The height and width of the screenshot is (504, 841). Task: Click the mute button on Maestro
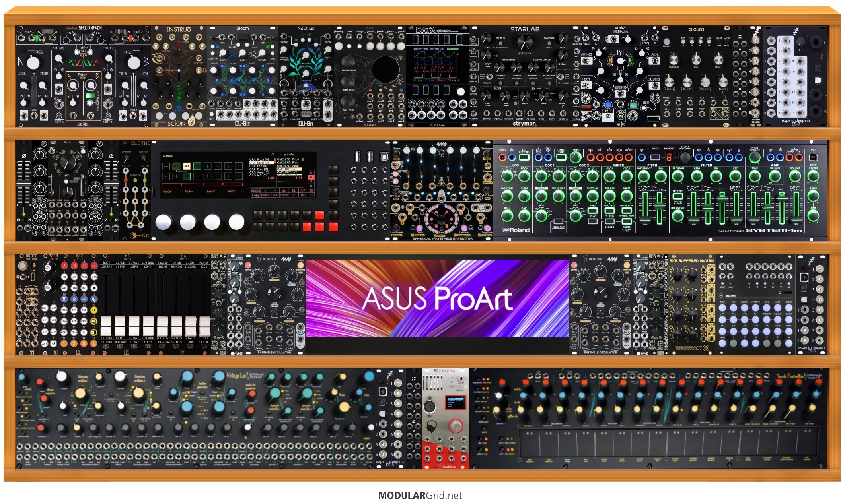coord(722,343)
